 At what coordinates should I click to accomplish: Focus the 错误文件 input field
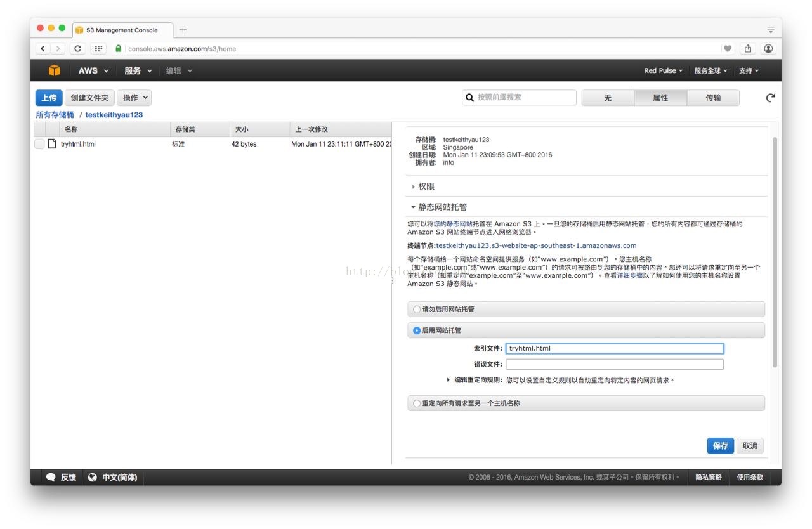pos(615,364)
